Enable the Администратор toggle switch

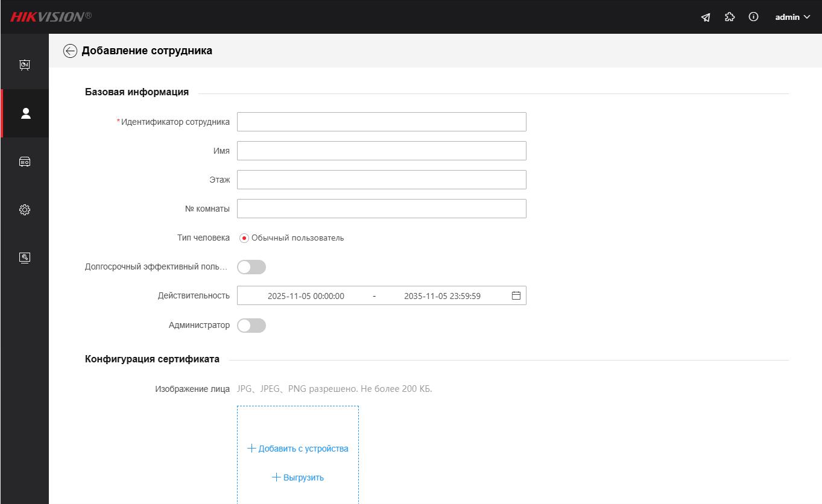click(251, 326)
